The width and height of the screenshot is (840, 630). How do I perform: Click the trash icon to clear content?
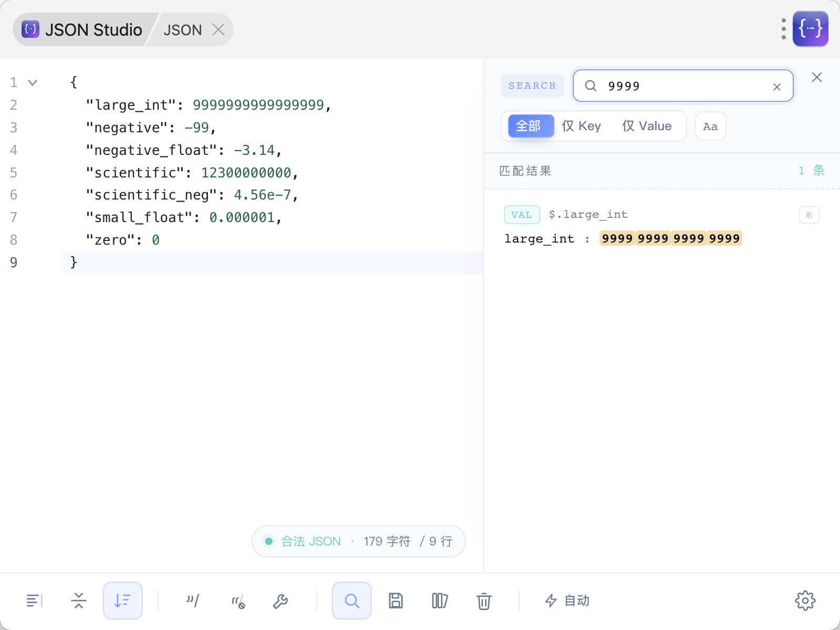point(484,601)
